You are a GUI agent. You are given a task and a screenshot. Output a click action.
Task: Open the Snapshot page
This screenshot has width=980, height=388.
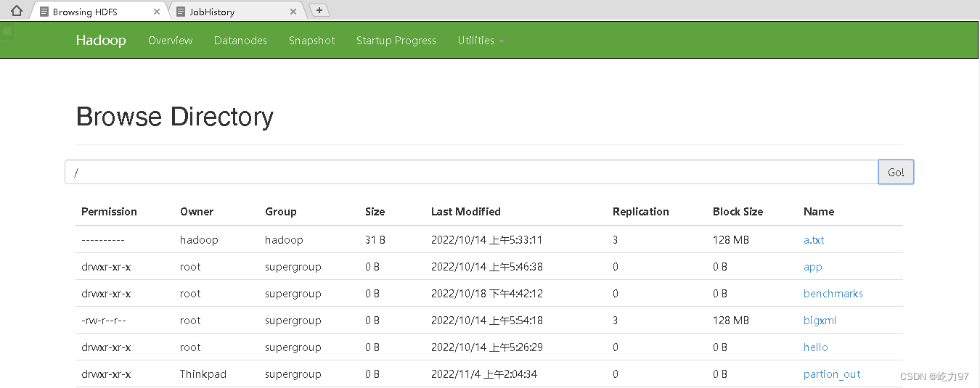[311, 41]
